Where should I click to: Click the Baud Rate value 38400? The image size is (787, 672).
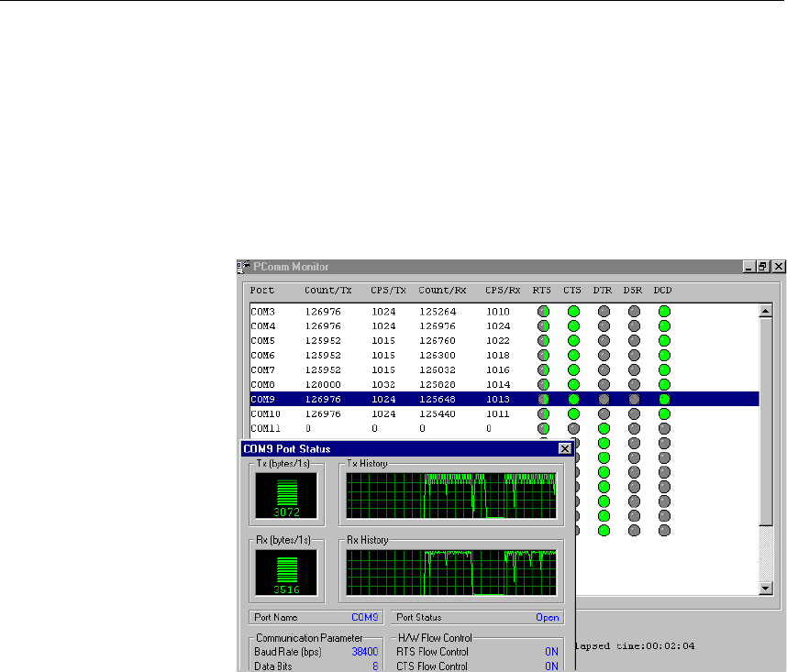click(365, 652)
